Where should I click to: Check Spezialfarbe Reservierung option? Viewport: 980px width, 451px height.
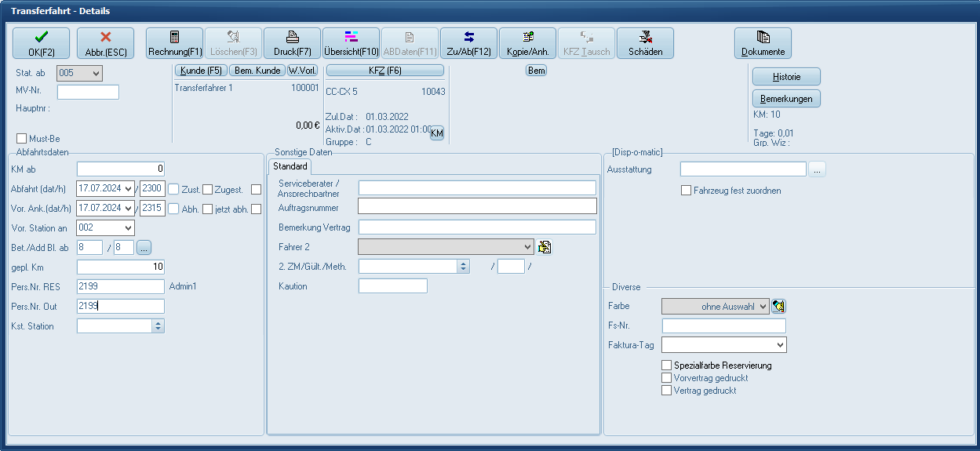pyautogui.click(x=667, y=366)
